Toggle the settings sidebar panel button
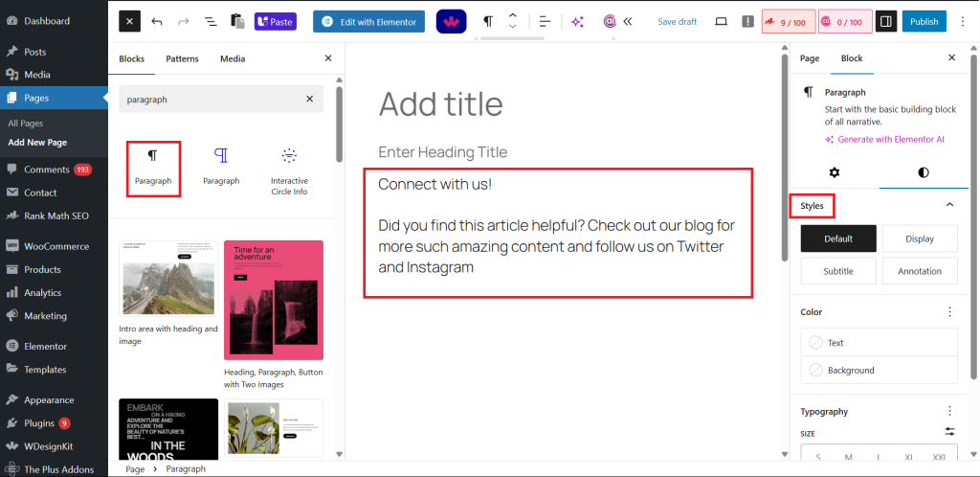 pyautogui.click(x=886, y=21)
